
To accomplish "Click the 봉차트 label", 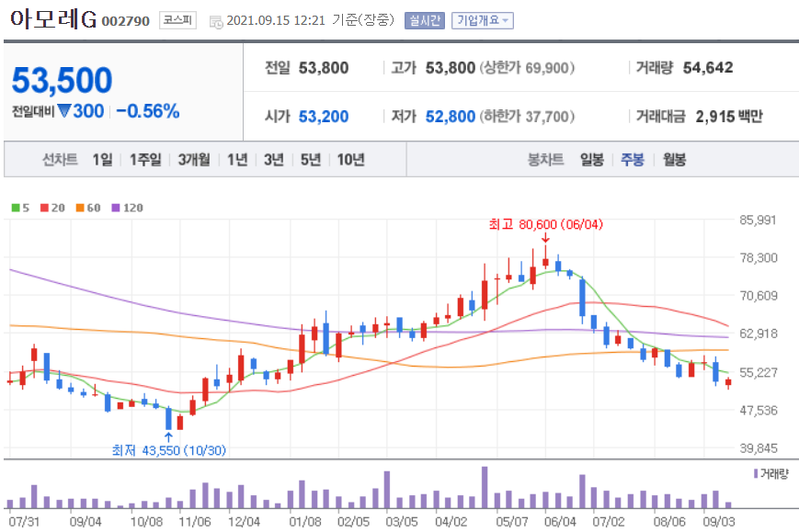I will [545, 160].
